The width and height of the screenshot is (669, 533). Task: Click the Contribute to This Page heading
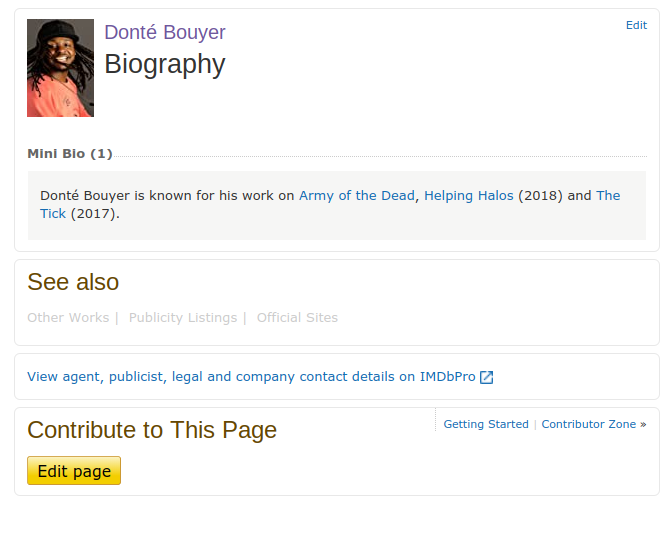click(x=152, y=430)
